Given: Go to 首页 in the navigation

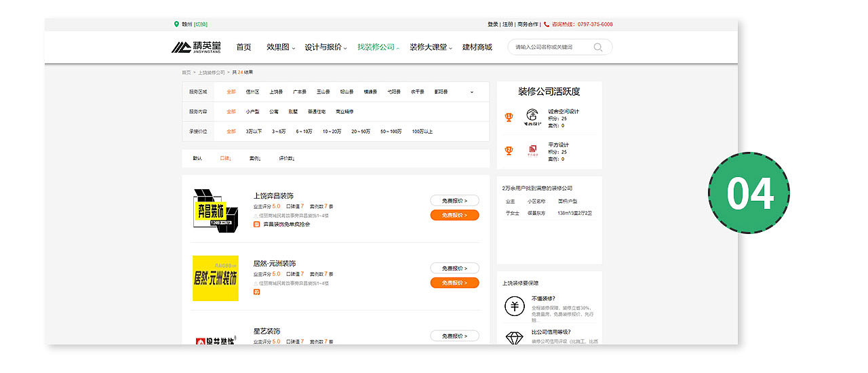Looking at the screenshot, I should coord(243,47).
